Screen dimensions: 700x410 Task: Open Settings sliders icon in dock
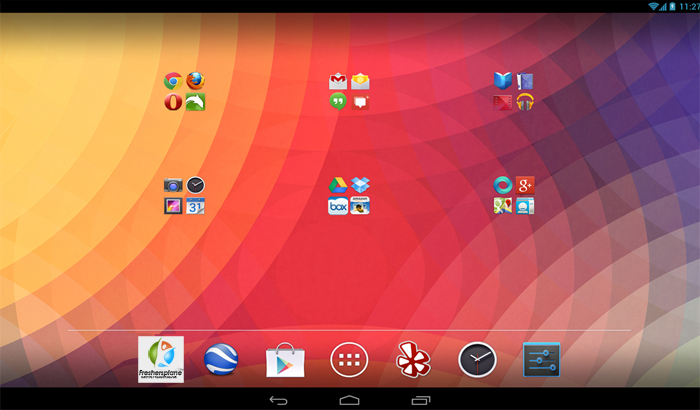[542, 360]
